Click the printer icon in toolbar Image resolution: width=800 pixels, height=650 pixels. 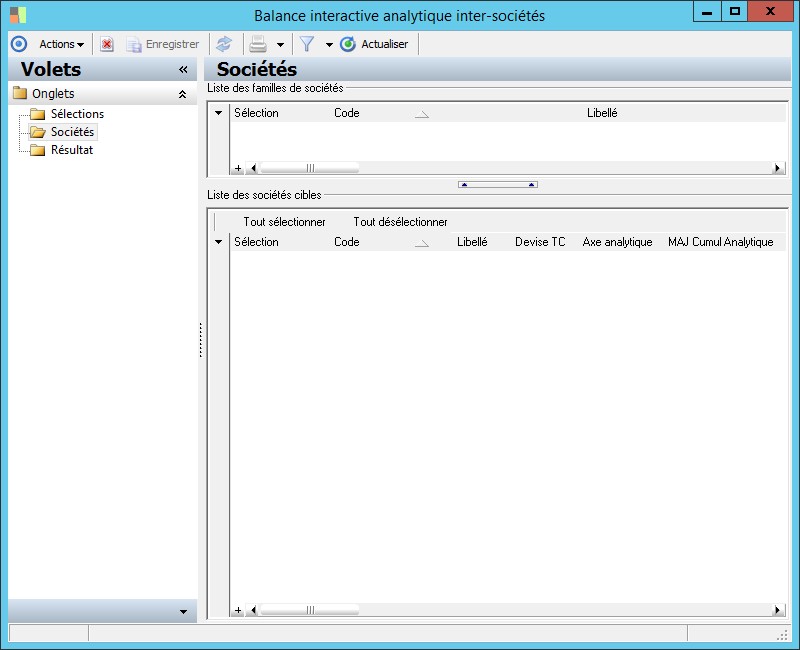point(258,44)
